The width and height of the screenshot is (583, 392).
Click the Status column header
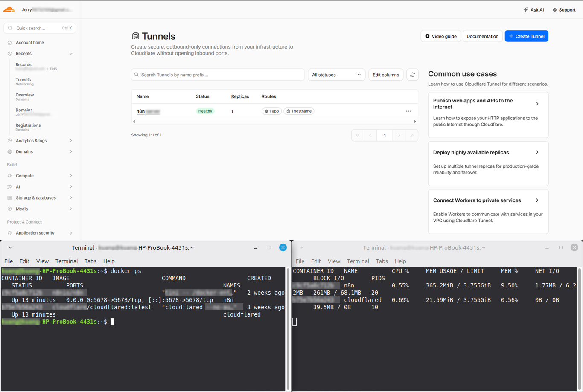pyautogui.click(x=203, y=96)
